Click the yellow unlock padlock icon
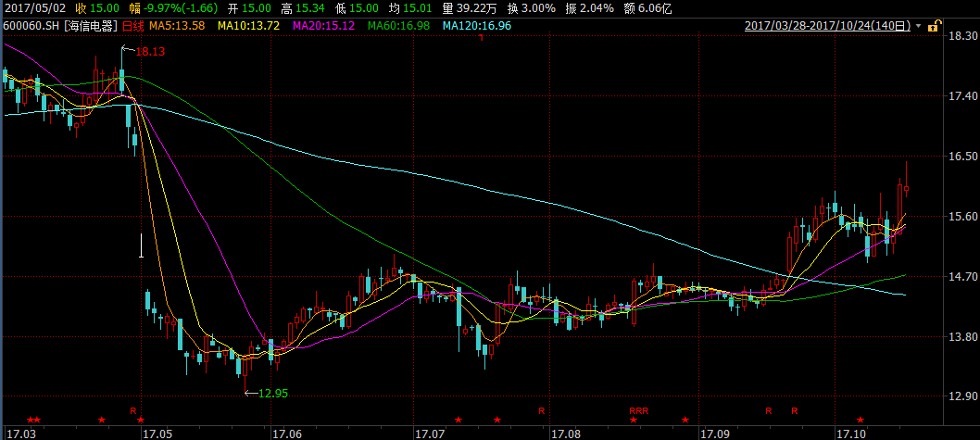This screenshot has width=980, height=440. coord(933,26)
